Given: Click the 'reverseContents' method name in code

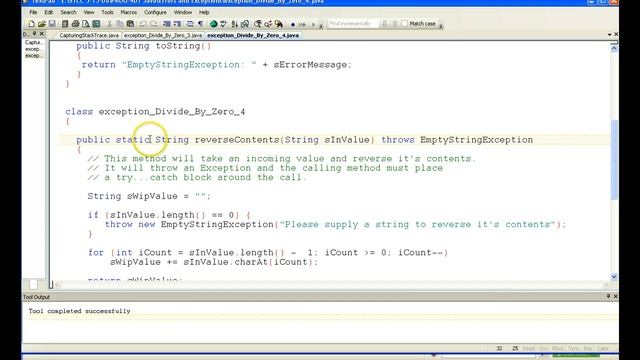Looking at the screenshot, I should 237,140.
